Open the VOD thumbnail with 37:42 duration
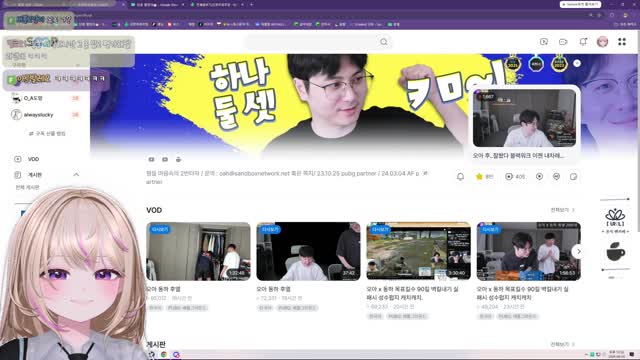 [x=308, y=251]
